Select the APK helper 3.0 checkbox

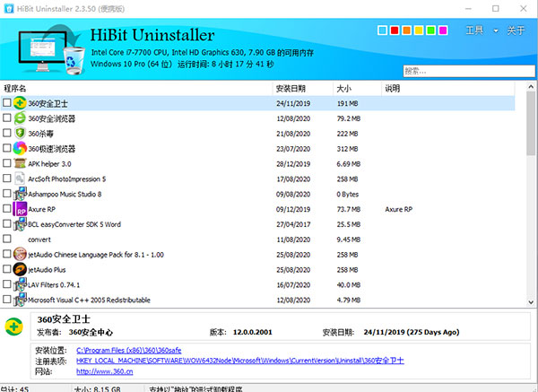(7, 163)
